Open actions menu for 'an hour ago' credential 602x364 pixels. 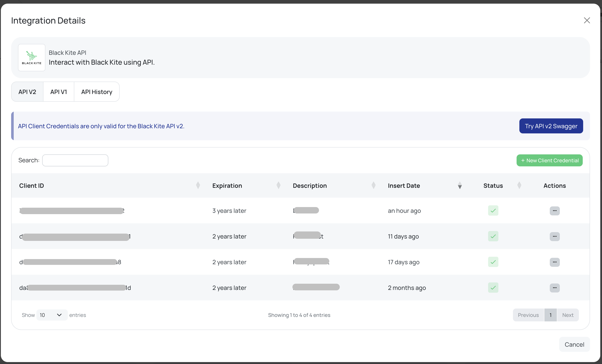554,210
